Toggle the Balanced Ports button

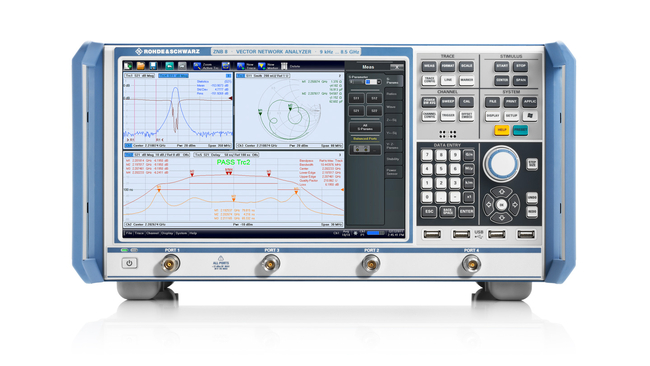(x=365, y=149)
